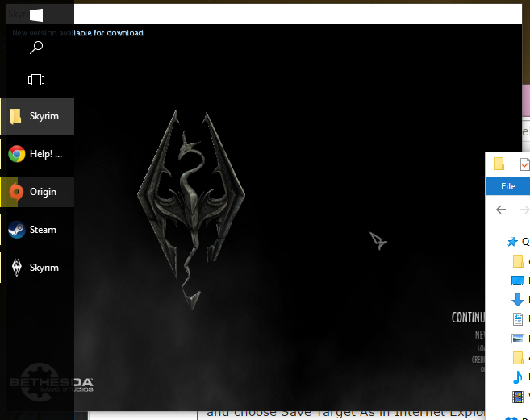Viewport: 530px width, 420px height.
Task: Select LOAD in the Skyrim main menu
Action: tap(481, 348)
